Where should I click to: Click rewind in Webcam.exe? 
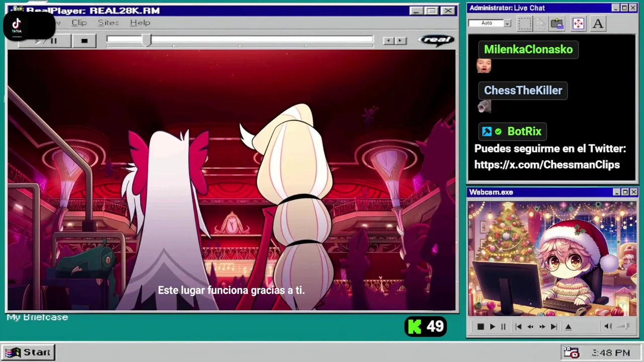(530, 327)
